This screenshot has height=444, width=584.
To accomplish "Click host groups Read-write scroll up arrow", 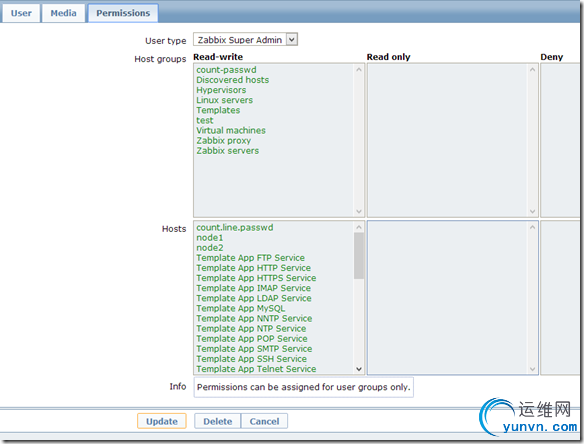I will coord(359,69).
